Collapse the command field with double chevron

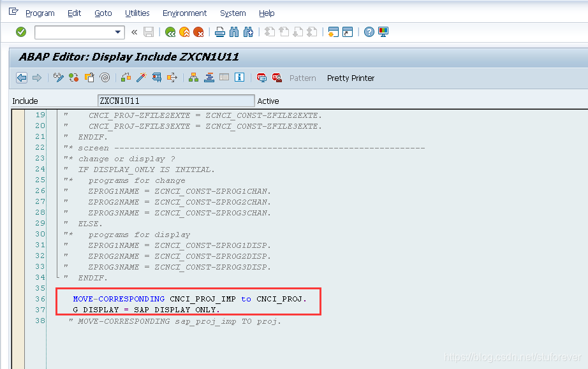[135, 33]
